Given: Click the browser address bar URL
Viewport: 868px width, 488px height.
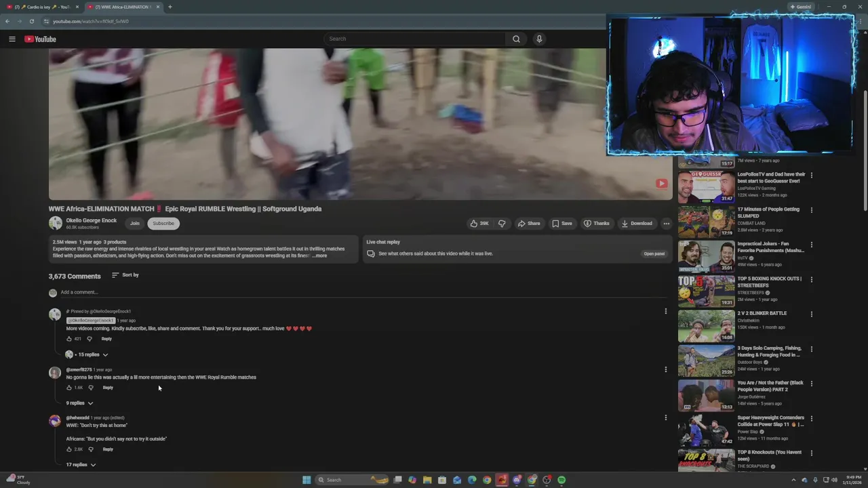Looking at the screenshot, I should (x=91, y=21).
